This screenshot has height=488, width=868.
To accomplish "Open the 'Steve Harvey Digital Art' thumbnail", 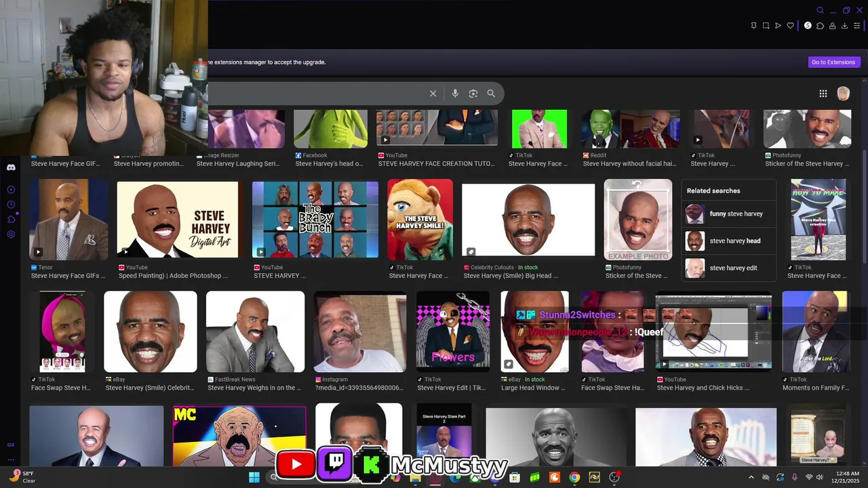I will point(178,220).
